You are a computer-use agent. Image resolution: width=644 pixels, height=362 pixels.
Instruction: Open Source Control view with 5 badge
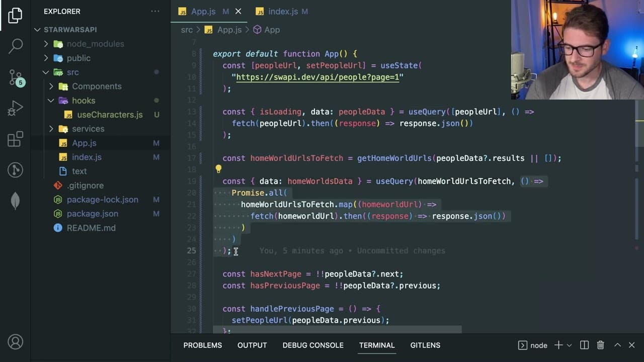(x=16, y=77)
